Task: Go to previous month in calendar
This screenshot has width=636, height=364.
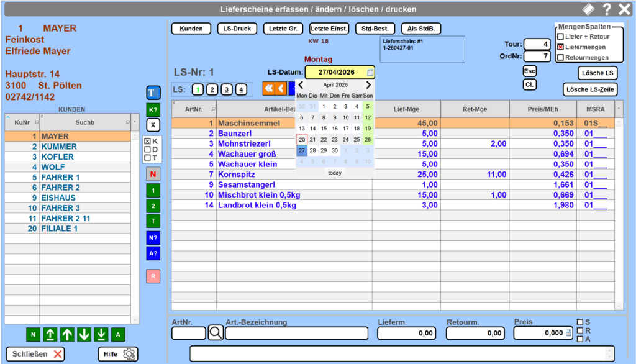Action: (x=301, y=85)
